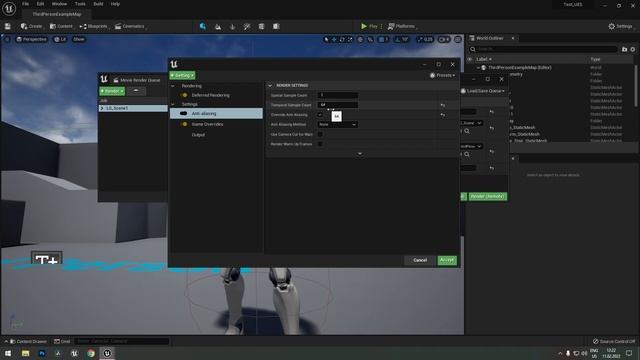
Task: Open the Help menu
Action: point(115,4)
